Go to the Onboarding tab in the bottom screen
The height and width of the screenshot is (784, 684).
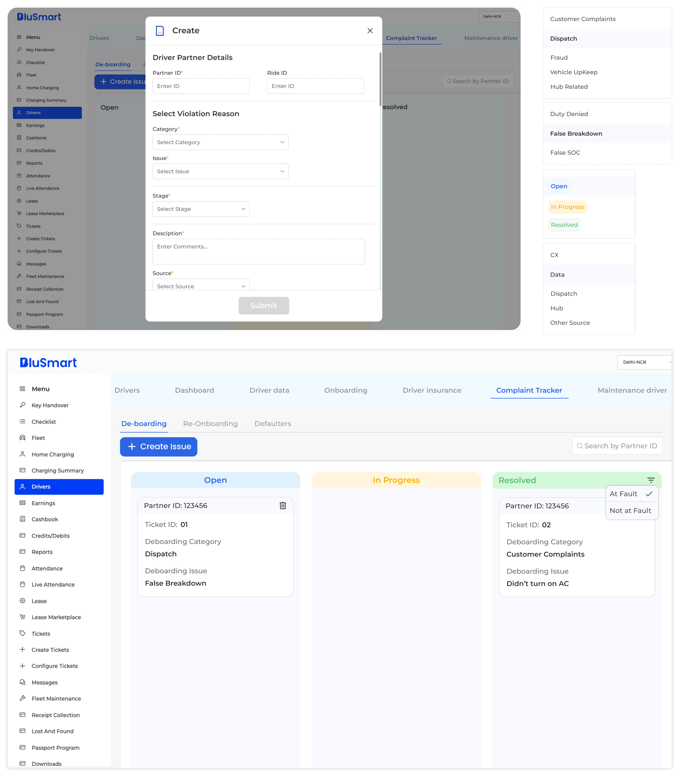345,390
